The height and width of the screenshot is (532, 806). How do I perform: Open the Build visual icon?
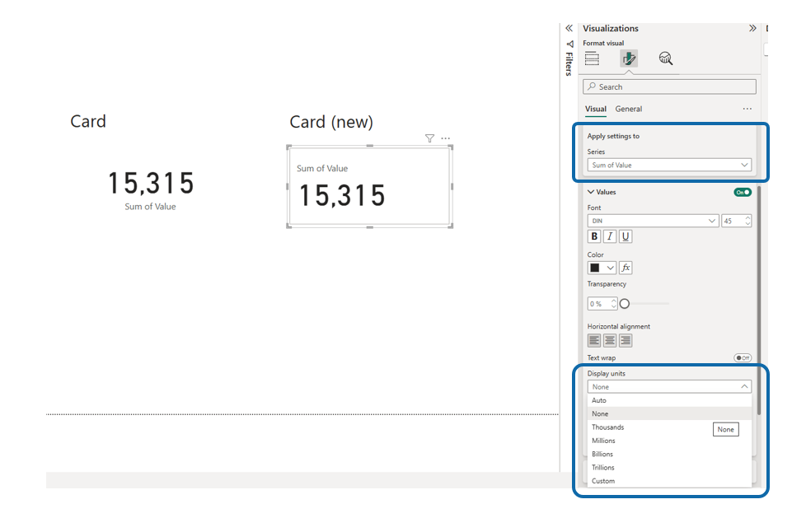point(592,58)
